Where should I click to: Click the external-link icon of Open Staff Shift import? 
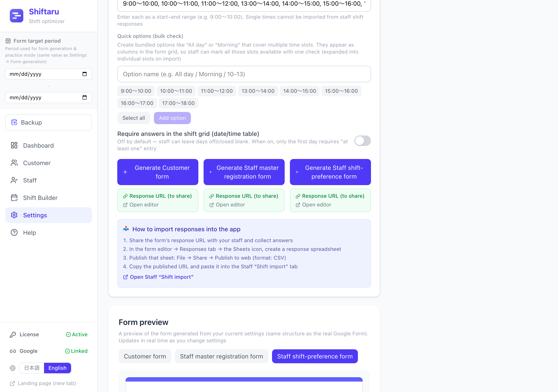coord(125,277)
